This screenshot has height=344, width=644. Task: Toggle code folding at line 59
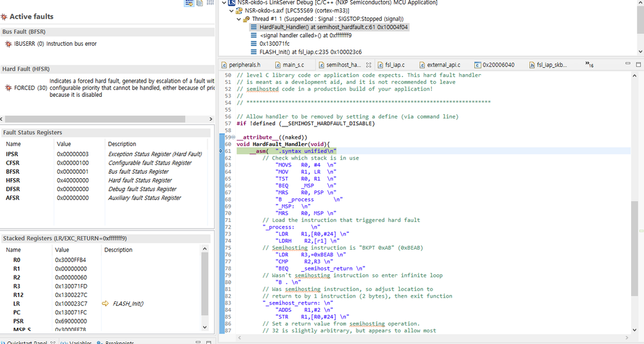click(234, 137)
